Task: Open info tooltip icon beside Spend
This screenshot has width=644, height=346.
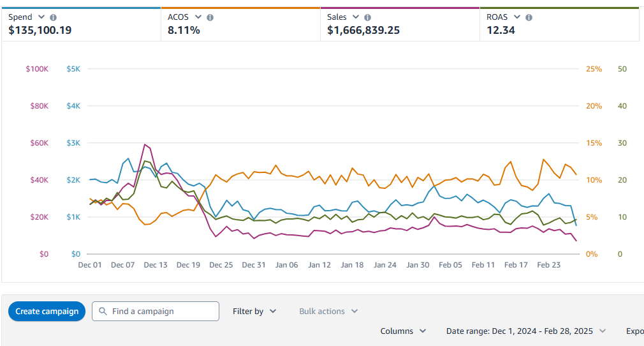Action: (x=54, y=17)
